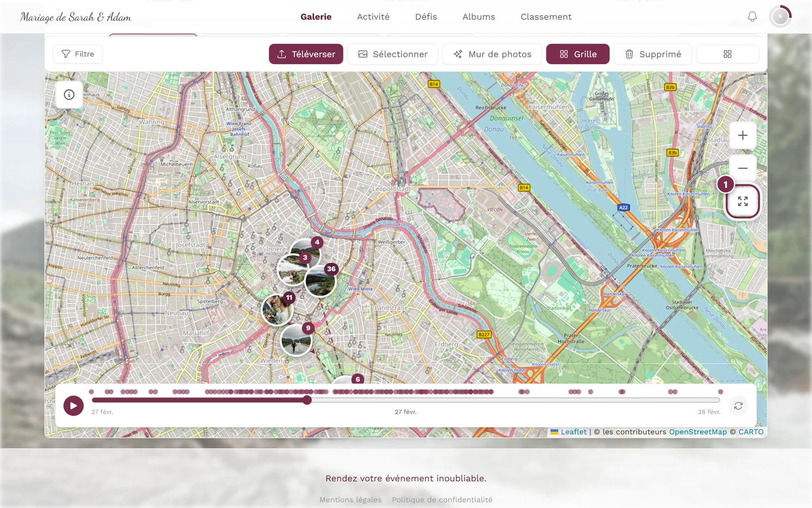Open the notifications bell

[x=752, y=17]
